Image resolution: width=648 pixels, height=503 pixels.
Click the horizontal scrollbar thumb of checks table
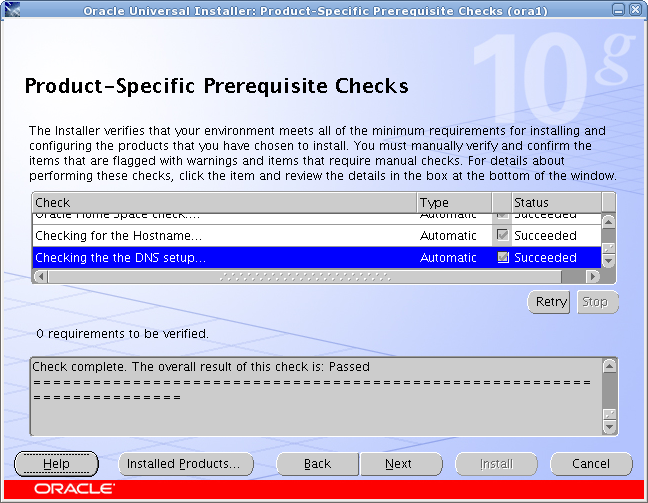(x=305, y=276)
